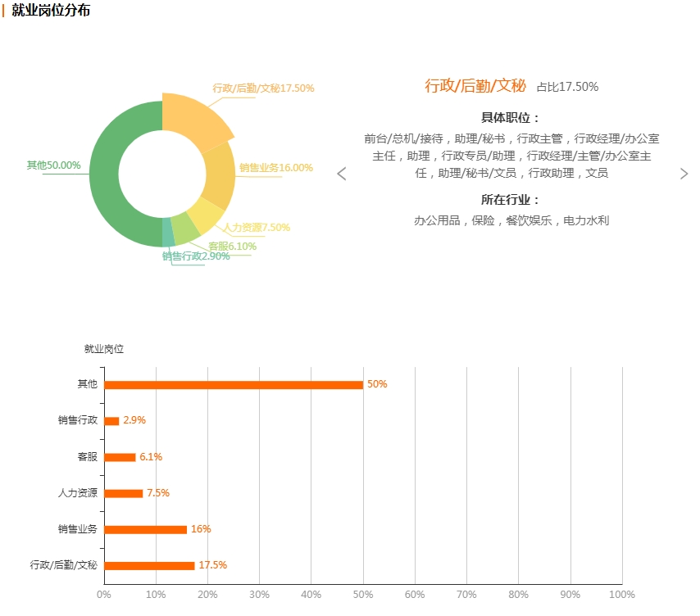This screenshot has height=616, width=700.
Task: Click the 人力资源7.50% pie label
Action: [x=257, y=228]
